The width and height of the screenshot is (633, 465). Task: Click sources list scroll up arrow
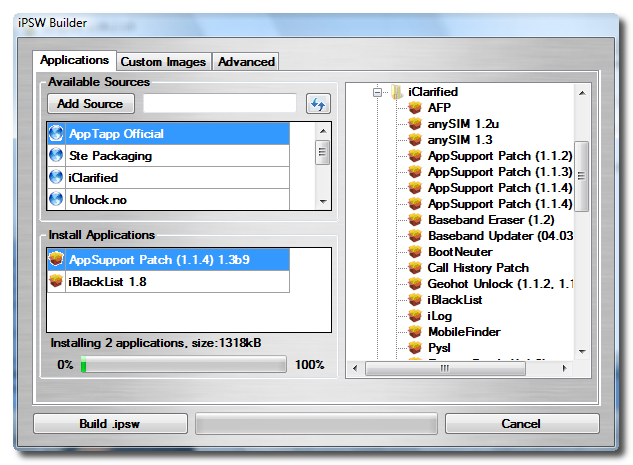point(323,131)
